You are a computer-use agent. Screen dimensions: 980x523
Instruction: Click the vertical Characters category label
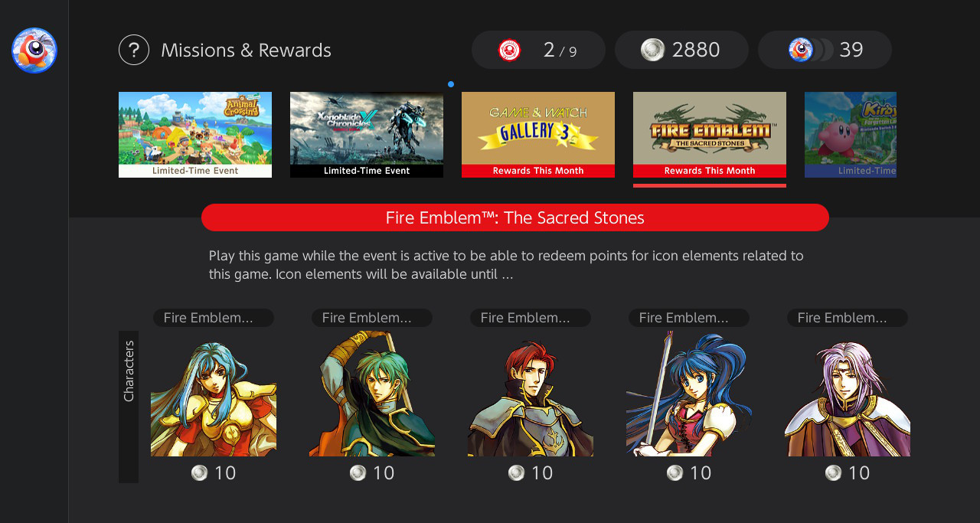coord(129,407)
